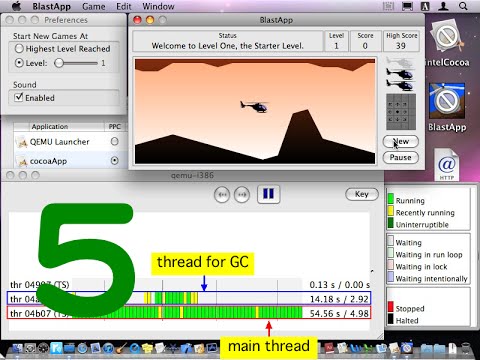This screenshot has width=480, height=360.
Task: Pause the game with the Pause button
Action: [400, 157]
